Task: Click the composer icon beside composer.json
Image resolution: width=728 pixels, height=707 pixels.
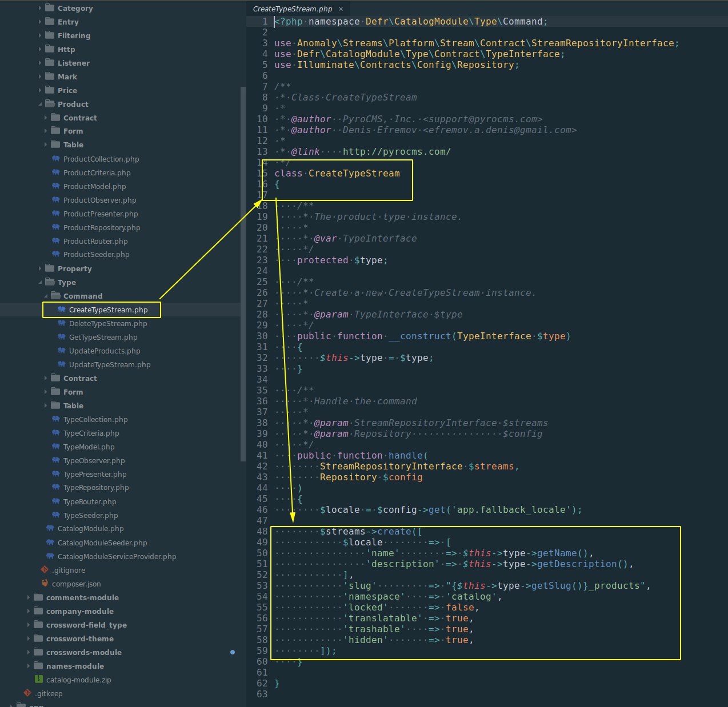Action: coord(45,584)
